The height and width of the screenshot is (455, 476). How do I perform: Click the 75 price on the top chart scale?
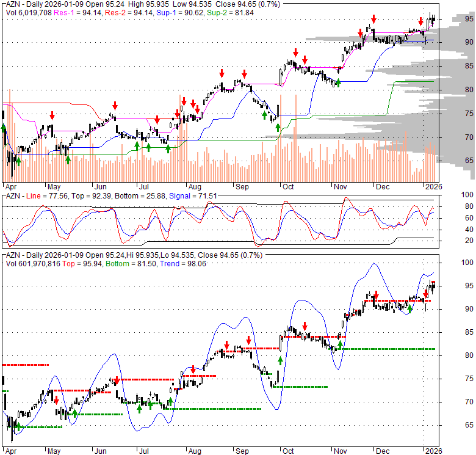469,114
